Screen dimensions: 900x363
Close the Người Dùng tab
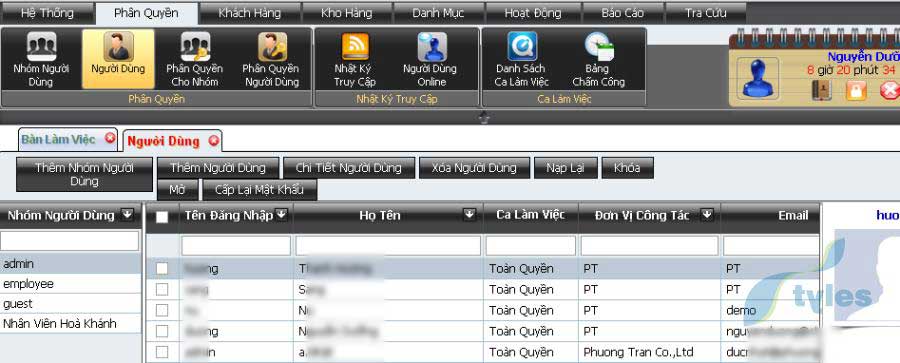click(214, 141)
